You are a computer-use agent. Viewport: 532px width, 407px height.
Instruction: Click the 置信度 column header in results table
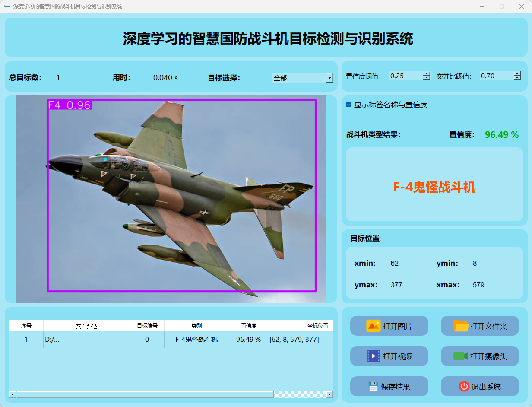coord(248,326)
